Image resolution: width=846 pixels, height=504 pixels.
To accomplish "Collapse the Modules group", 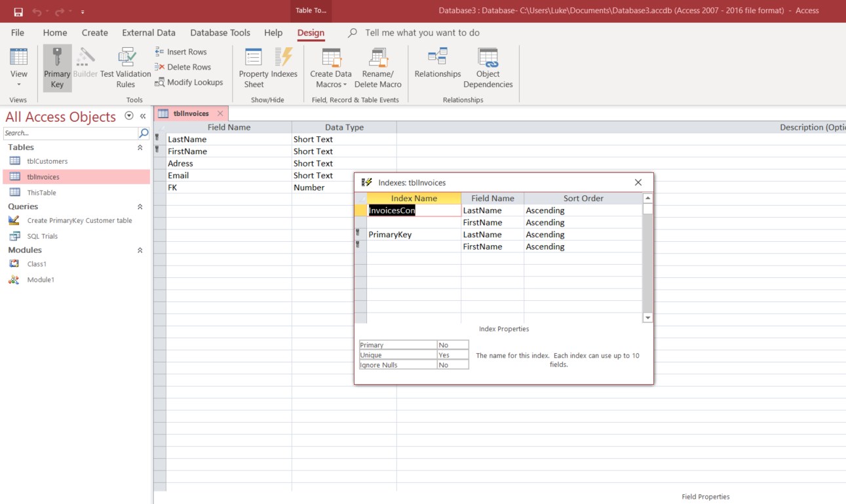I will click(140, 250).
